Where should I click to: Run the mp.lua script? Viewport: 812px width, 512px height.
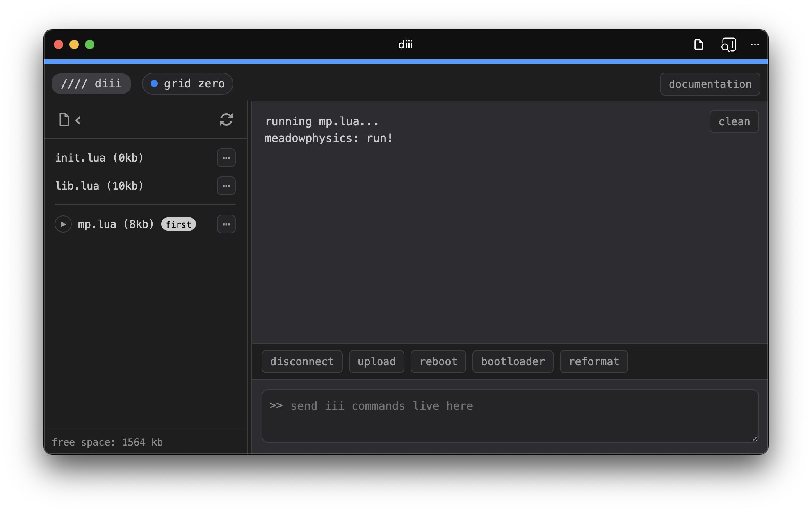point(63,224)
